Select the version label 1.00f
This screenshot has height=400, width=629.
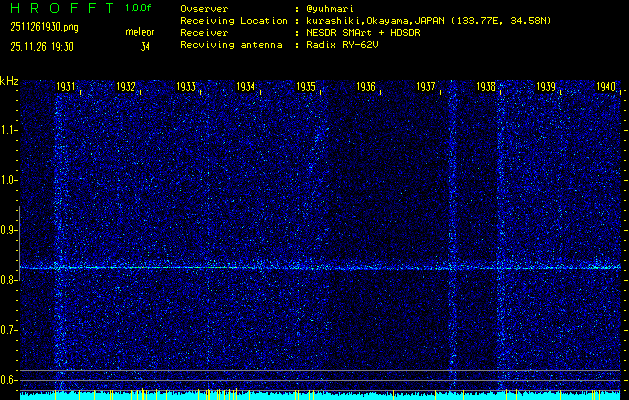(x=138, y=8)
